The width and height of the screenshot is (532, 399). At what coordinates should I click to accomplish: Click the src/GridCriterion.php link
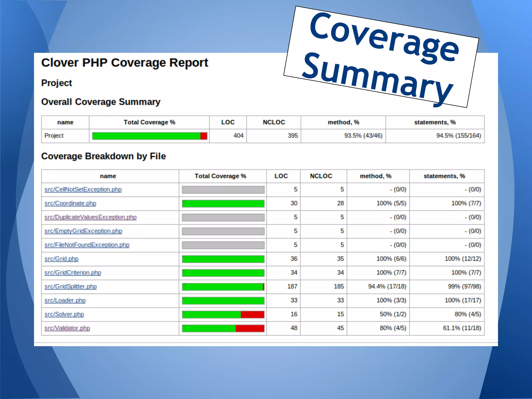(x=73, y=272)
